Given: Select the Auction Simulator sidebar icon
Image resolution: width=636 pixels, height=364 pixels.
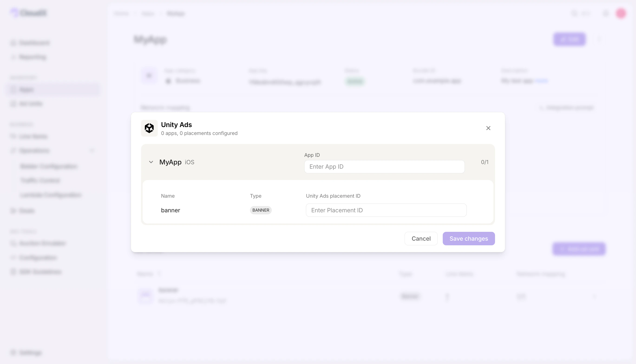Looking at the screenshot, I should [13, 243].
